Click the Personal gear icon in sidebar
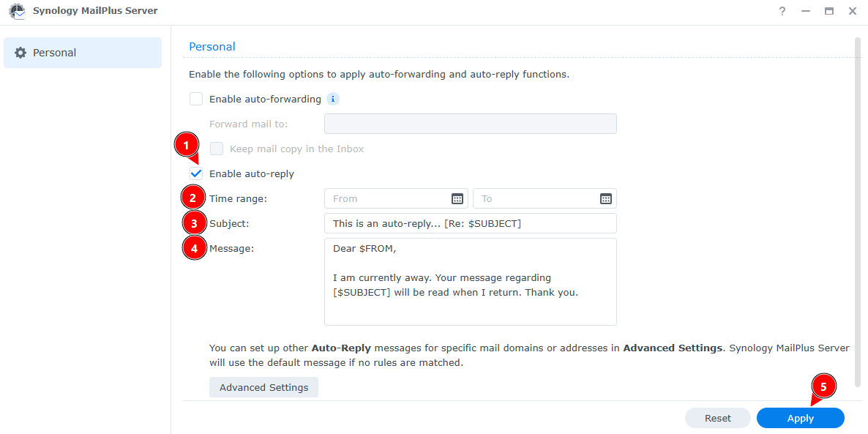Screen dimensions: 868x434 (x=20, y=53)
